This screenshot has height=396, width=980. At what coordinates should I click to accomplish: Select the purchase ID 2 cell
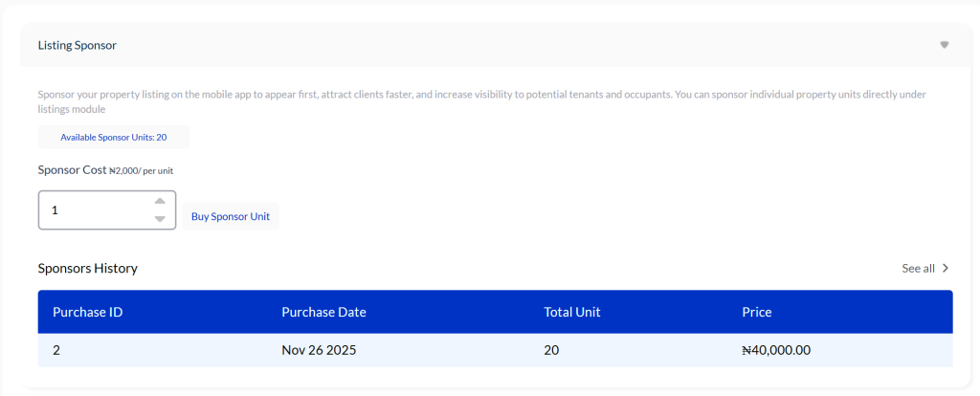56,350
